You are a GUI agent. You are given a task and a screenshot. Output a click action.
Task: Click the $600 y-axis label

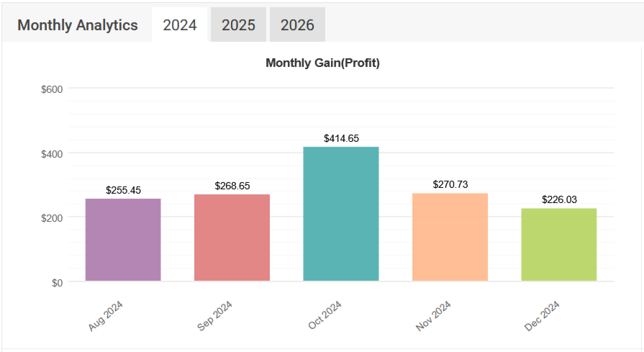coord(50,89)
